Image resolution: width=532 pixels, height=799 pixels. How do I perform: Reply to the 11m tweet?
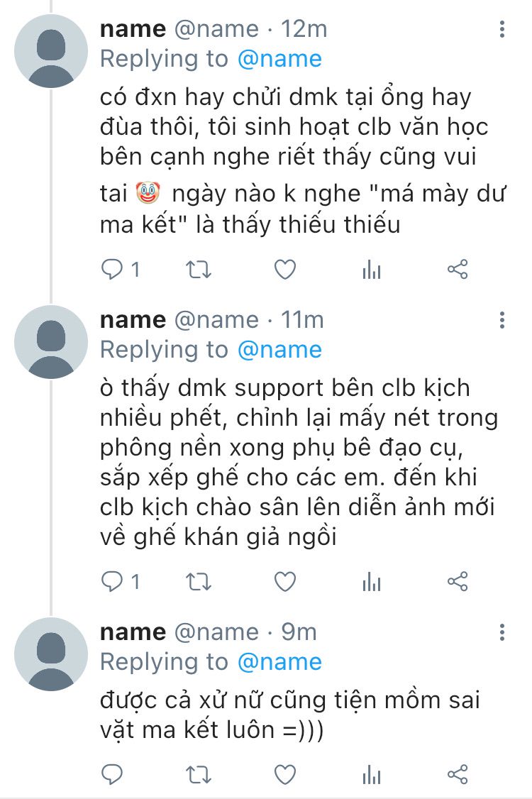pyautogui.click(x=112, y=583)
